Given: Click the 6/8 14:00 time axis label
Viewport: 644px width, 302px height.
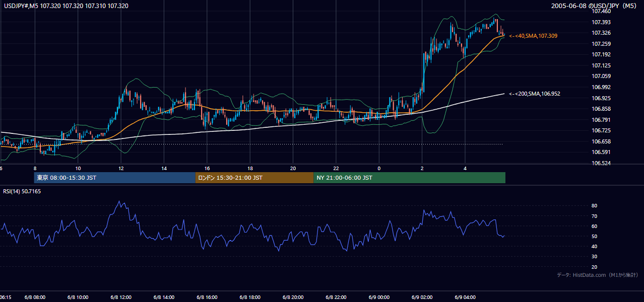Looking at the screenshot, I should coord(164,297).
